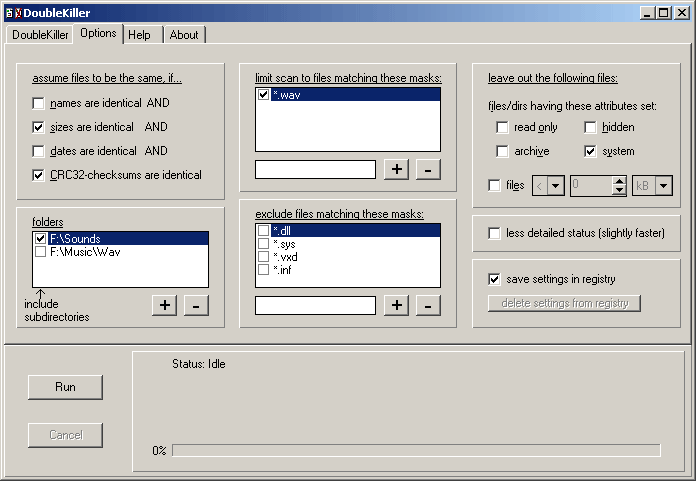Toggle include subdirectories for F:\Music\Wav

click(40, 252)
